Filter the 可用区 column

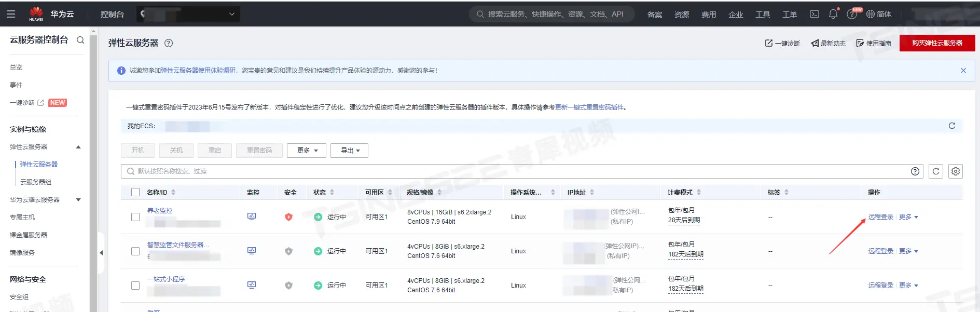pyautogui.click(x=390, y=192)
